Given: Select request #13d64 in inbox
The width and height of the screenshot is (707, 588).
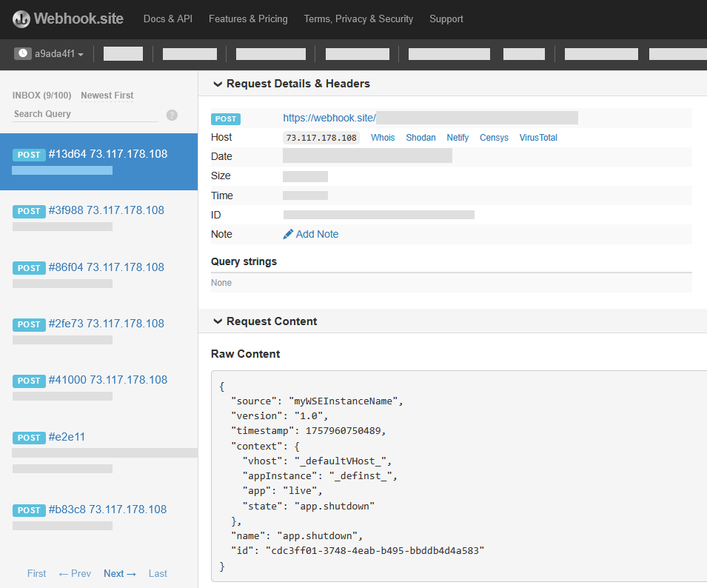Looking at the screenshot, I should point(98,161).
